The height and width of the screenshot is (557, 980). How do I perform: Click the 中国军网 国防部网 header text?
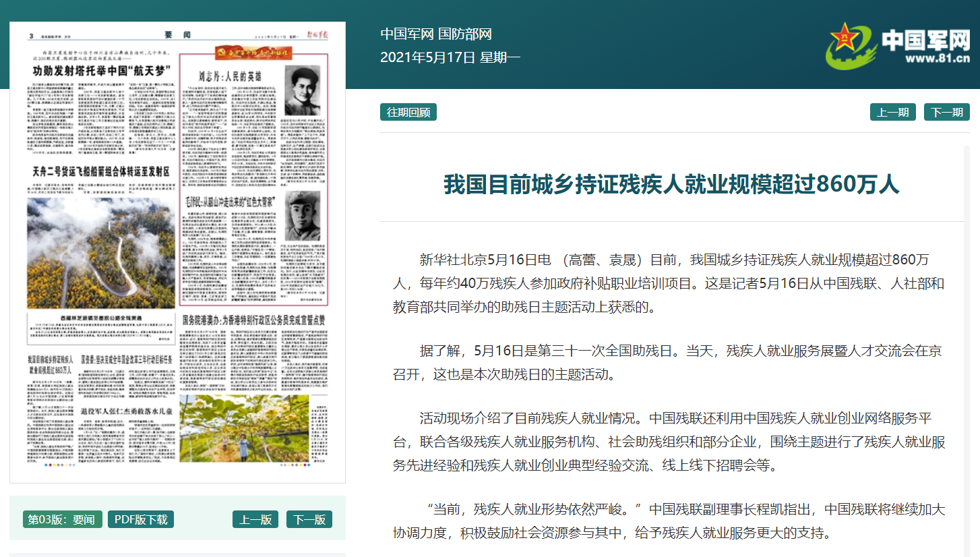436,34
